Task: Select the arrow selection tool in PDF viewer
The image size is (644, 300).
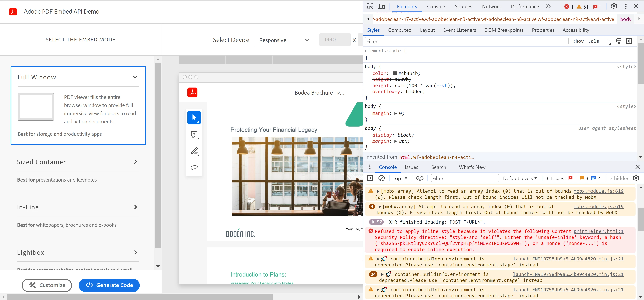Action: point(194,118)
